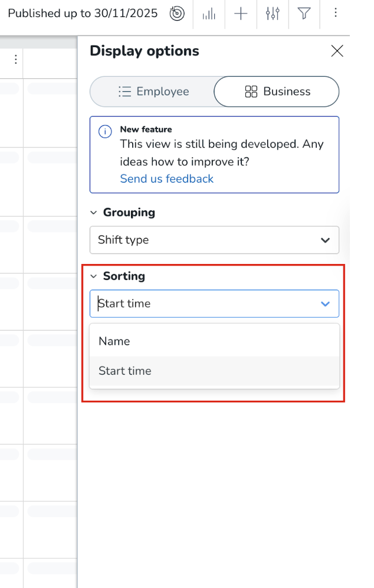
Task: Close the Display options panel
Action: [337, 51]
